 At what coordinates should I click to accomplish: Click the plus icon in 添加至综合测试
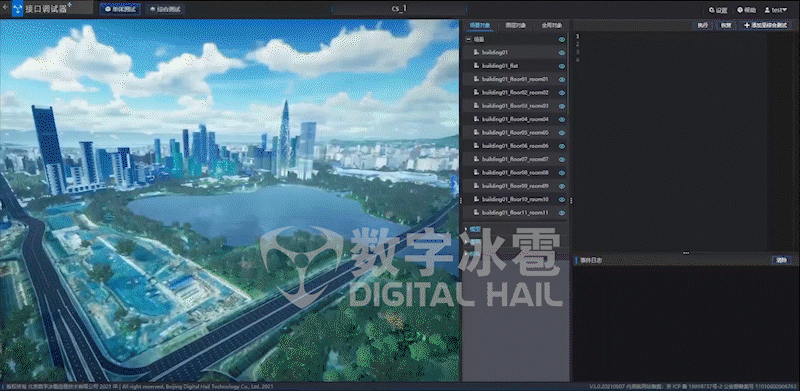747,25
